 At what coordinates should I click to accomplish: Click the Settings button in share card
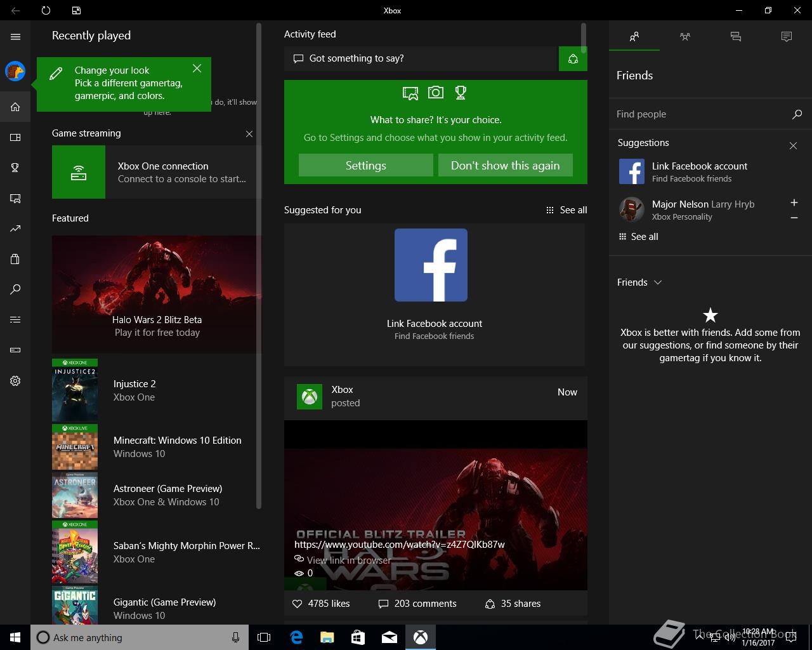pyautogui.click(x=366, y=165)
